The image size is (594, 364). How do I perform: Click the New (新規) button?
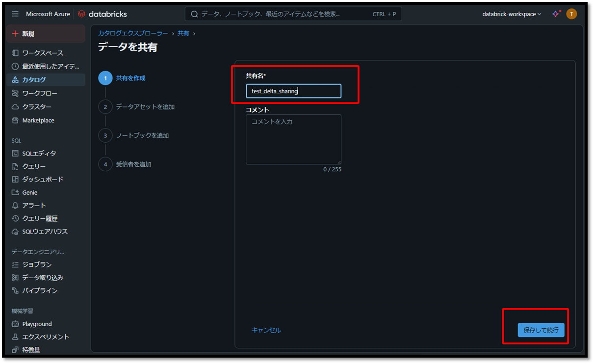(x=46, y=34)
